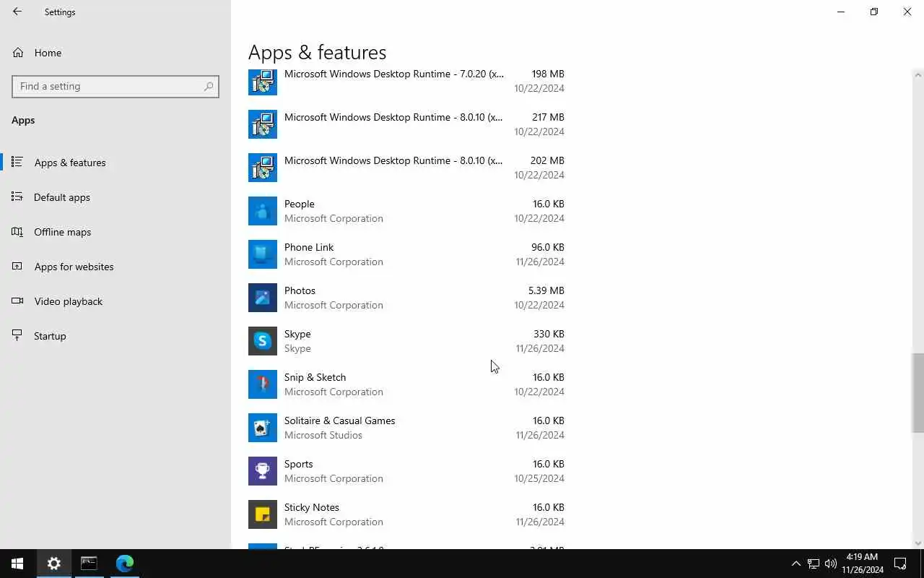Click the Settings gear in the taskbar
This screenshot has width=924, height=578.
[x=54, y=564]
